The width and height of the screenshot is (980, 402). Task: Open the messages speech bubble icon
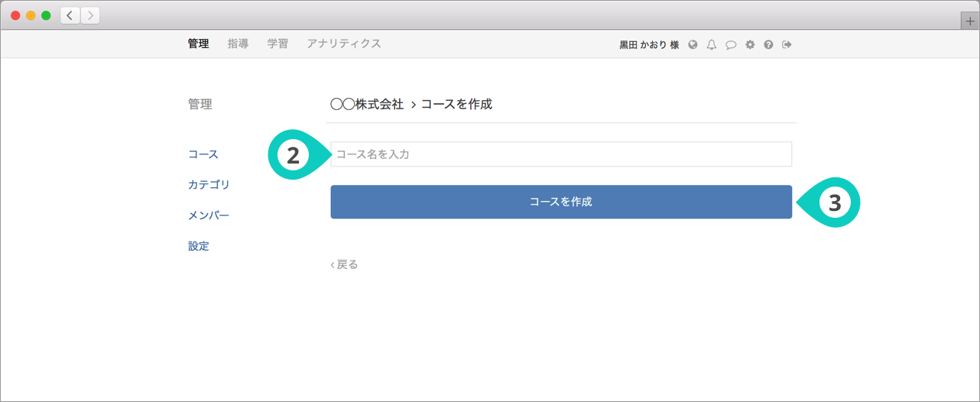pos(731,44)
